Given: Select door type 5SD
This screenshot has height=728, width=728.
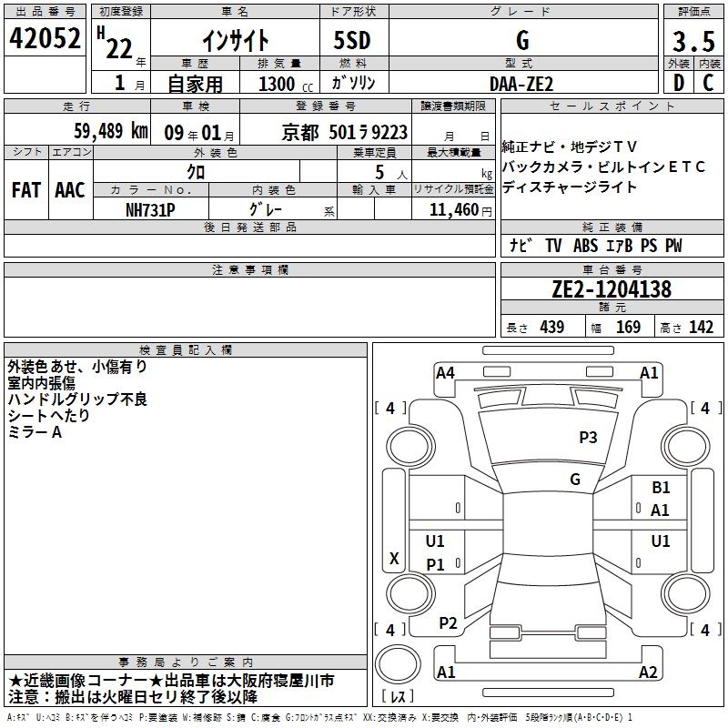Looking at the screenshot, I should pos(352,40).
